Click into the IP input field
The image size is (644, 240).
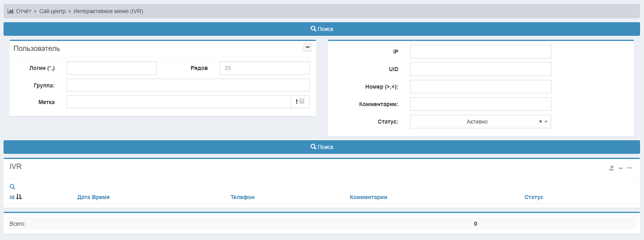coord(480,52)
